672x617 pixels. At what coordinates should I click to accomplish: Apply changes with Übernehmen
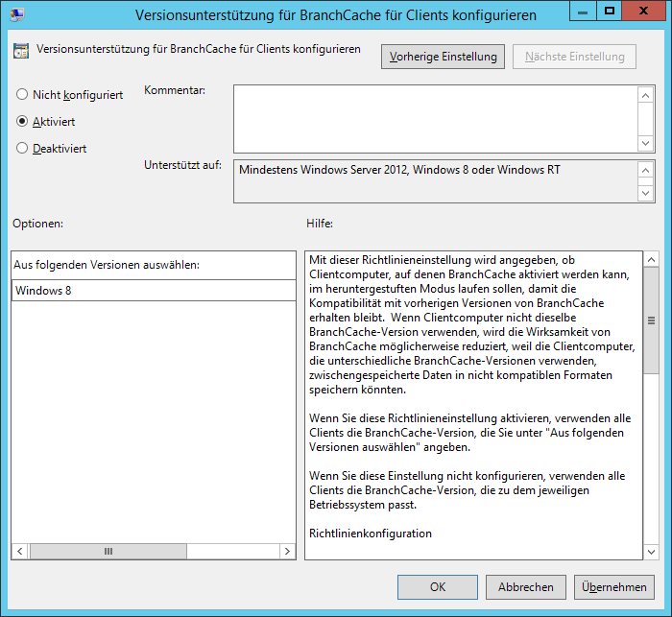click(x=614, y=587)
